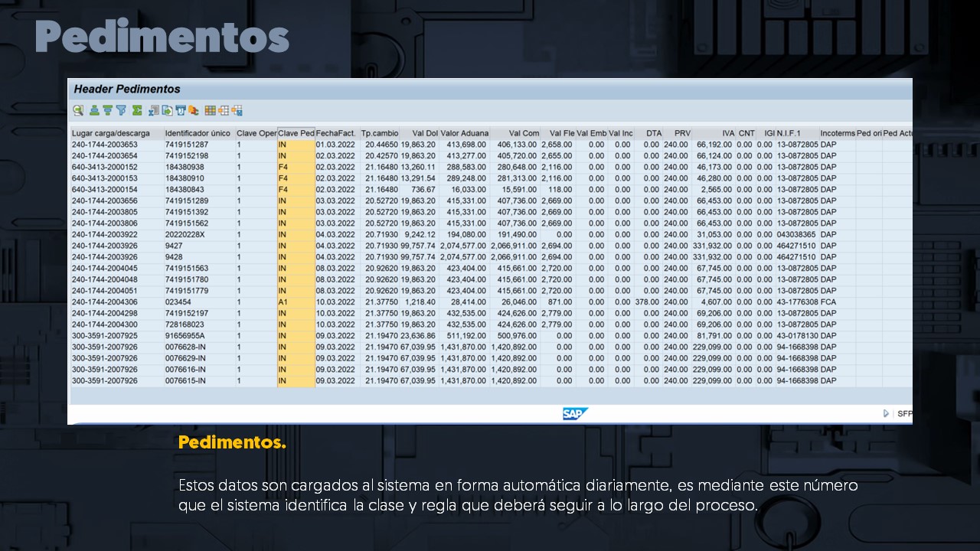
Task: Click the FCA incoterms cell
Action: pos(828,302)
